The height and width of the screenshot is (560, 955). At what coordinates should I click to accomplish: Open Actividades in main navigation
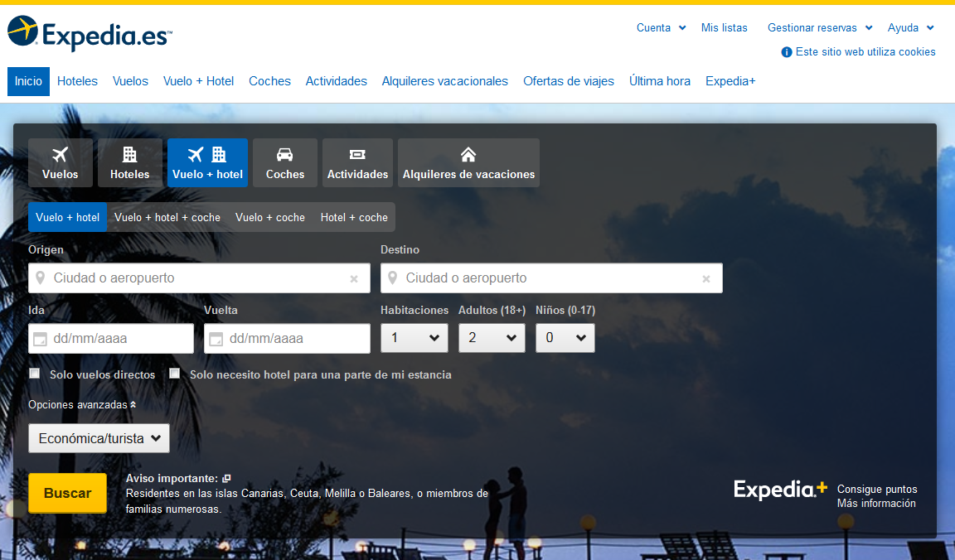tap(337, 81)
